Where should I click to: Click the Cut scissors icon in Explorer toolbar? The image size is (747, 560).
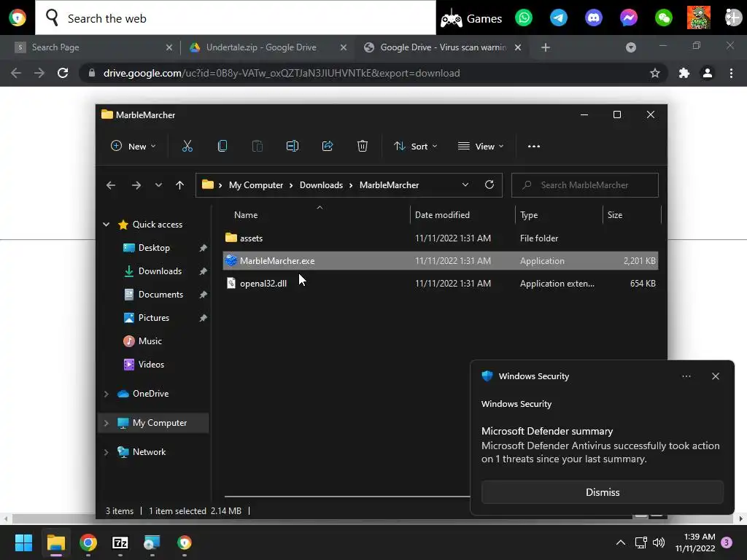click(187, 146)
